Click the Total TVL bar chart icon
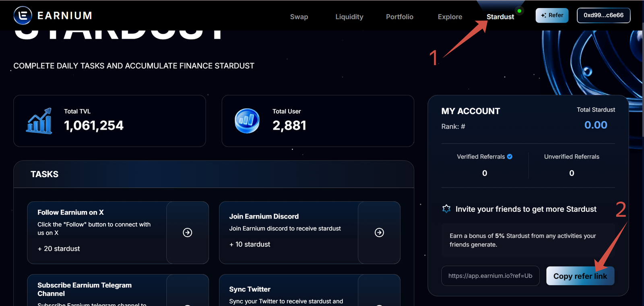 (39, 121)
